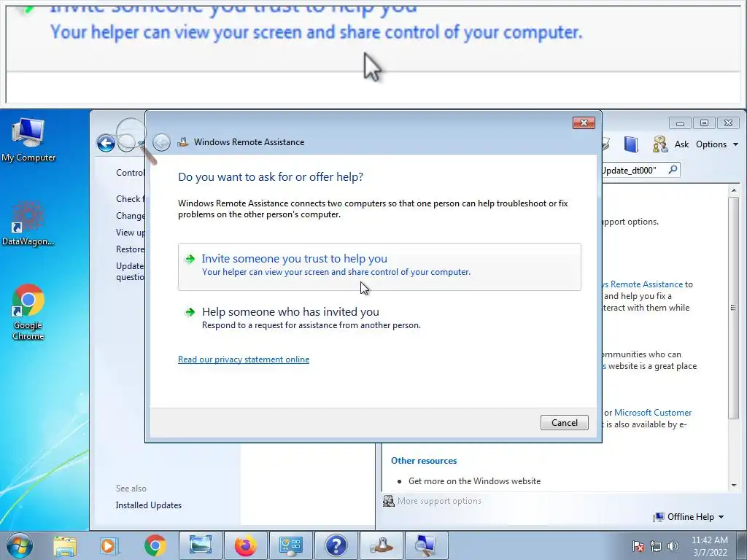Screen dimensions: 747x560
Task: Open the Windows Start menu
Action: tap(20, 545)
